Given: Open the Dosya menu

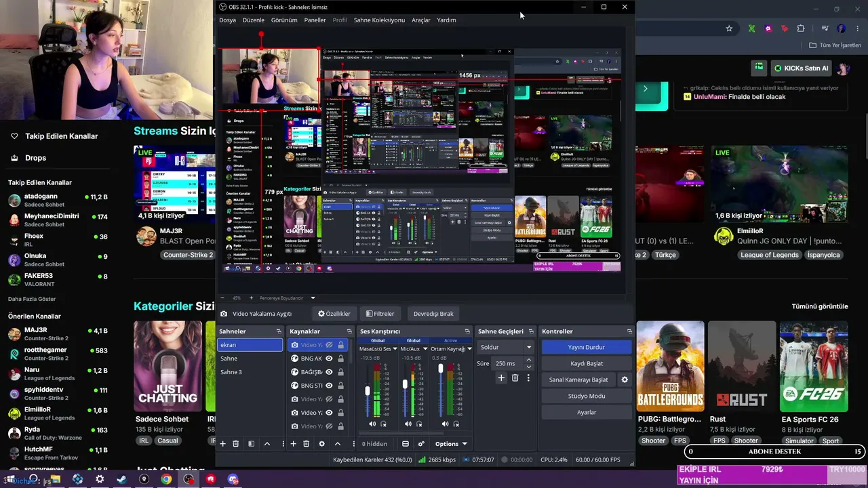Looking at the screenshot, I should coord(227,20).
